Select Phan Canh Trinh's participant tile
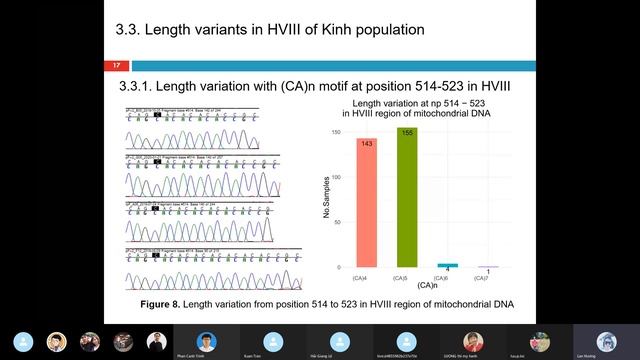Screen dimensions: 640x360 coord(207,342)
